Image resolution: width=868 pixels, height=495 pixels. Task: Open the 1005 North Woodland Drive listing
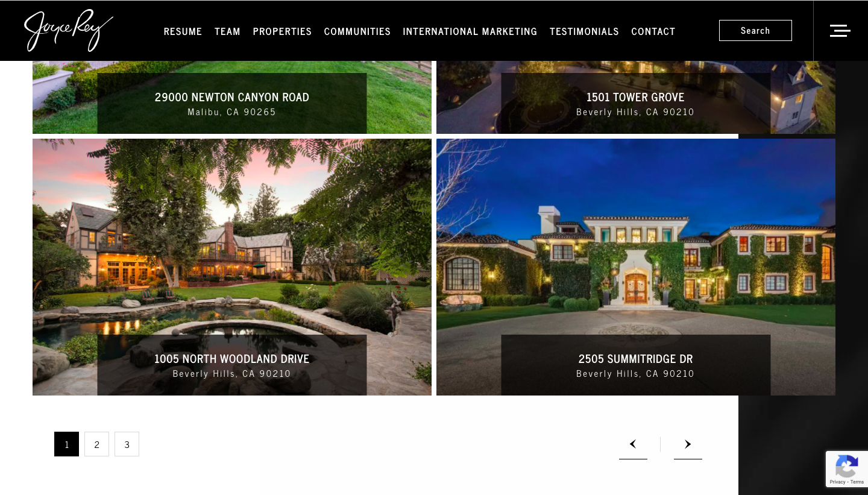point(232,267)
